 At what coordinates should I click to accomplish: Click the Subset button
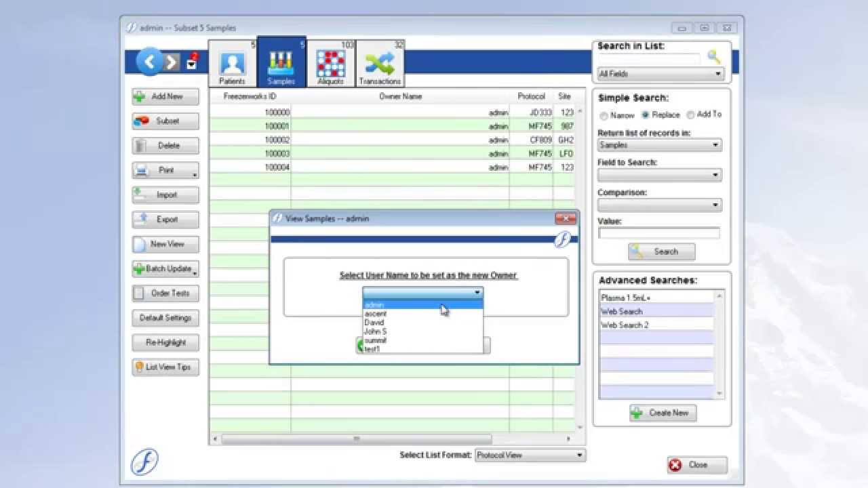(166, 121)
